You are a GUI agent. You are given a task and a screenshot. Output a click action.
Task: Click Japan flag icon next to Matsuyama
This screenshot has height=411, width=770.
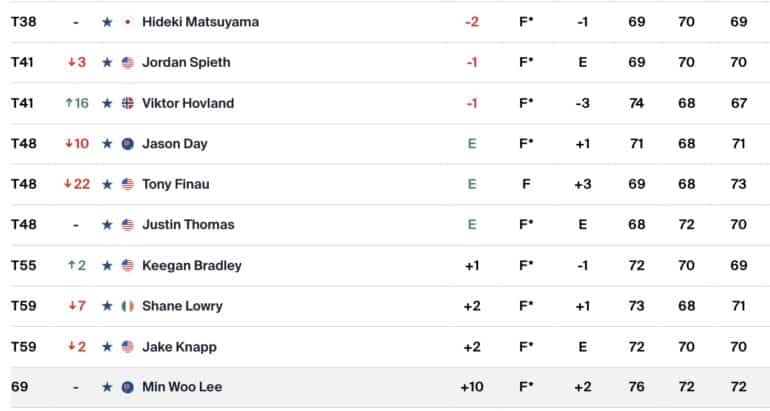click(x=128, y=22)
